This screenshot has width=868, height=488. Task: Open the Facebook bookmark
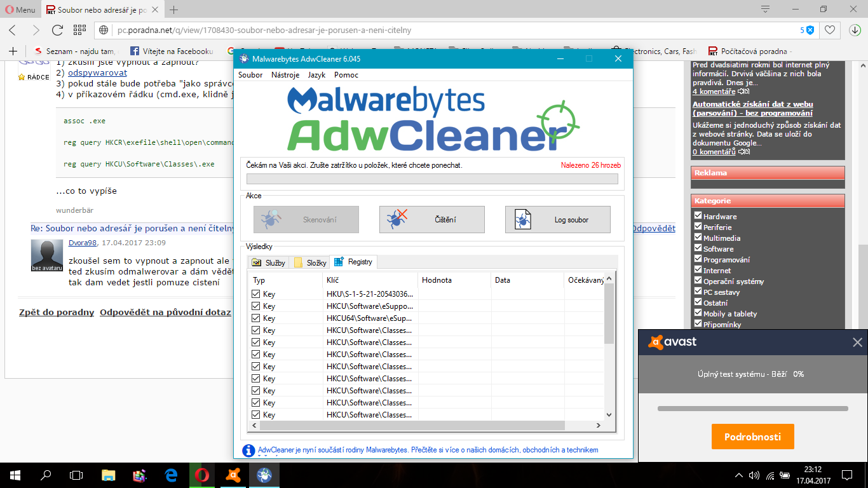[172, 51]
